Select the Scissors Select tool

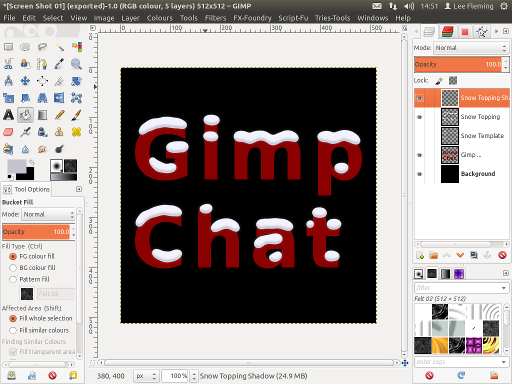[x=9, y=64]
